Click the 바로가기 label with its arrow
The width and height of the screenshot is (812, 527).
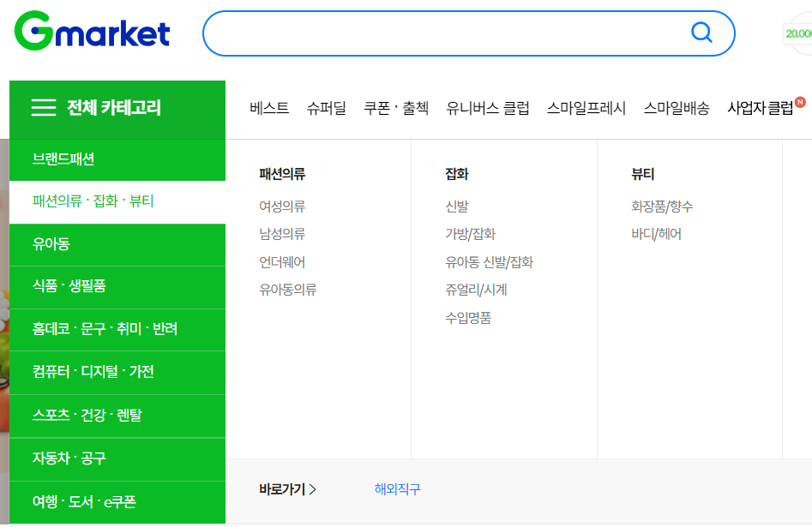pyautogui.click(x=288, y=489)
